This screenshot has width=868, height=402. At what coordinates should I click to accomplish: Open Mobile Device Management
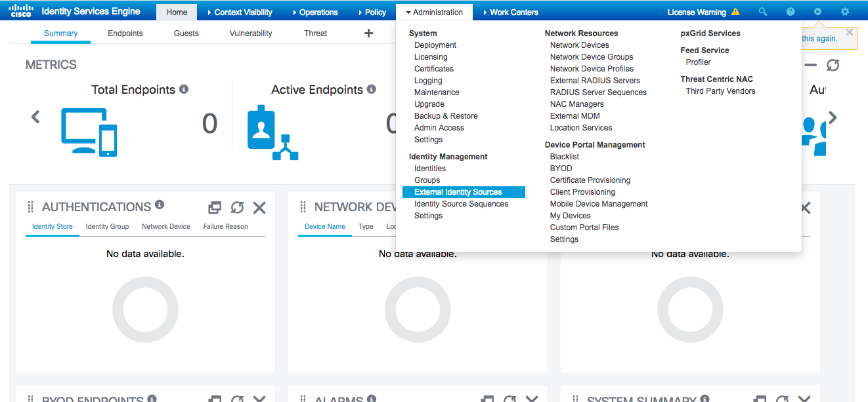click(x=599, y=204)
